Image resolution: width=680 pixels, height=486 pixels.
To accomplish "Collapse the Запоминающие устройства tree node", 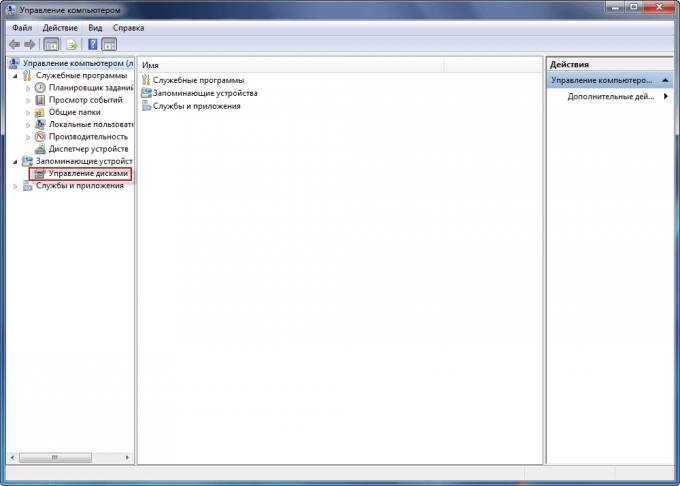I will (x=15, y=161).
